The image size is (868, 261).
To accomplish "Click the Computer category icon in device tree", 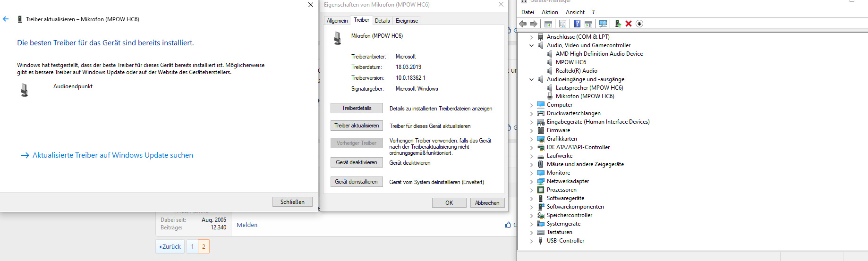I will (541, 105).
